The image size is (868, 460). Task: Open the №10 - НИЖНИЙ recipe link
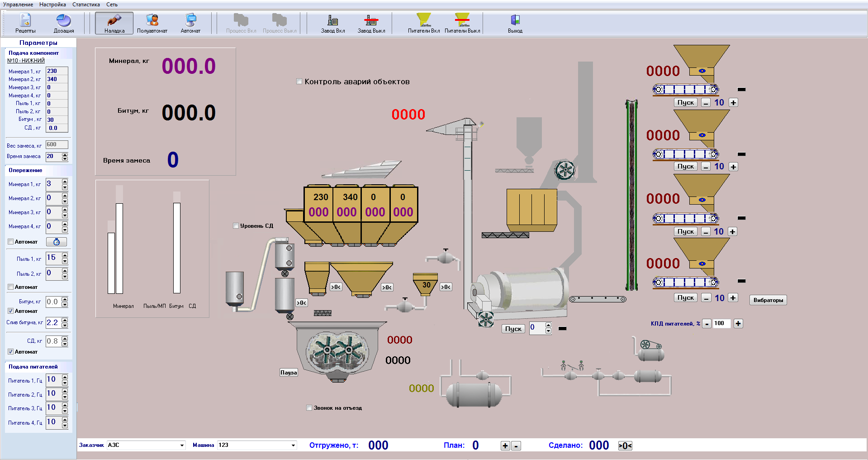[26, 61]
